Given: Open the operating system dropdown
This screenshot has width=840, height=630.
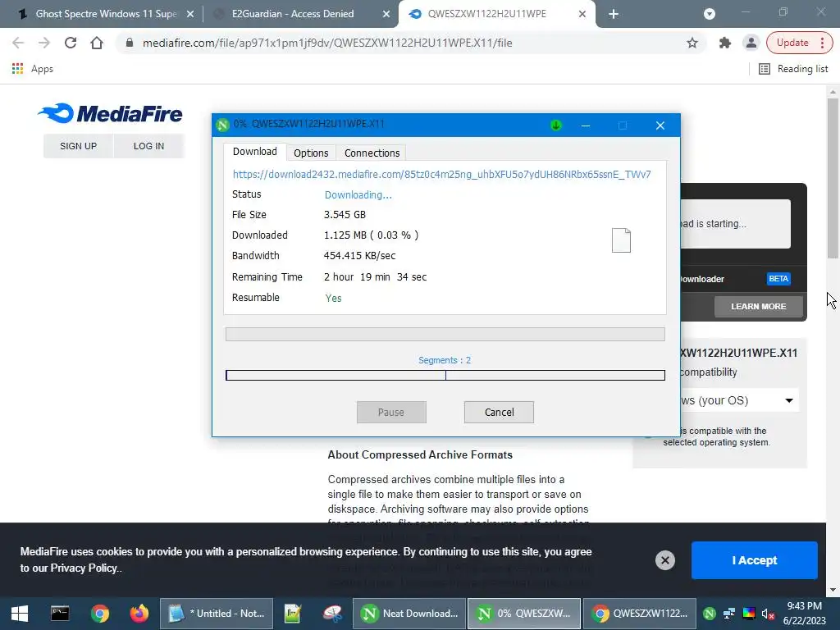Looking at the screenshot, I should pyautogui.click(x=739, y=400).
